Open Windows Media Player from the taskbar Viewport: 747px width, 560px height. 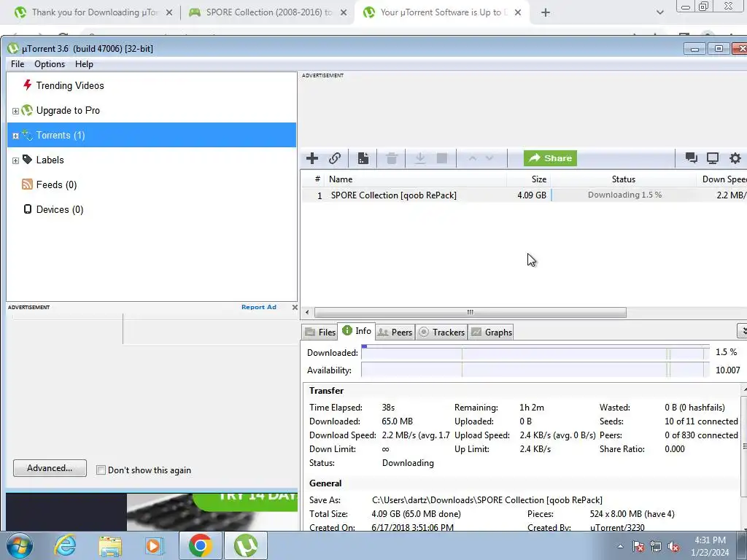point(155,545)
